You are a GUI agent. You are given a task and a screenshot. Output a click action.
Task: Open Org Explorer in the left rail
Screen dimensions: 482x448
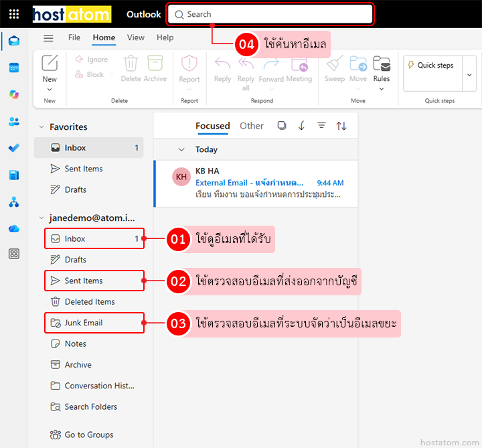[x=14, y=202]
